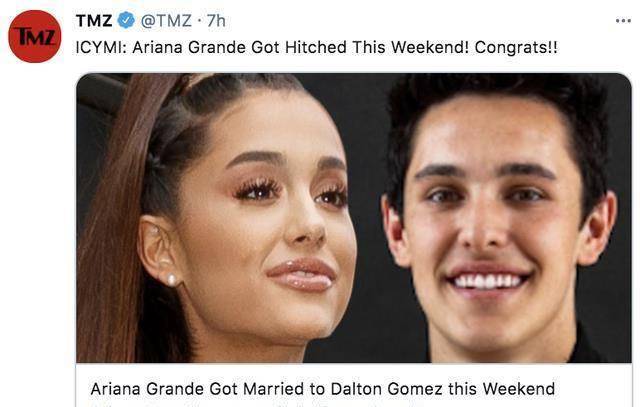Open the article card headline link
Viewport: 640px width, 407px height.
322,388
